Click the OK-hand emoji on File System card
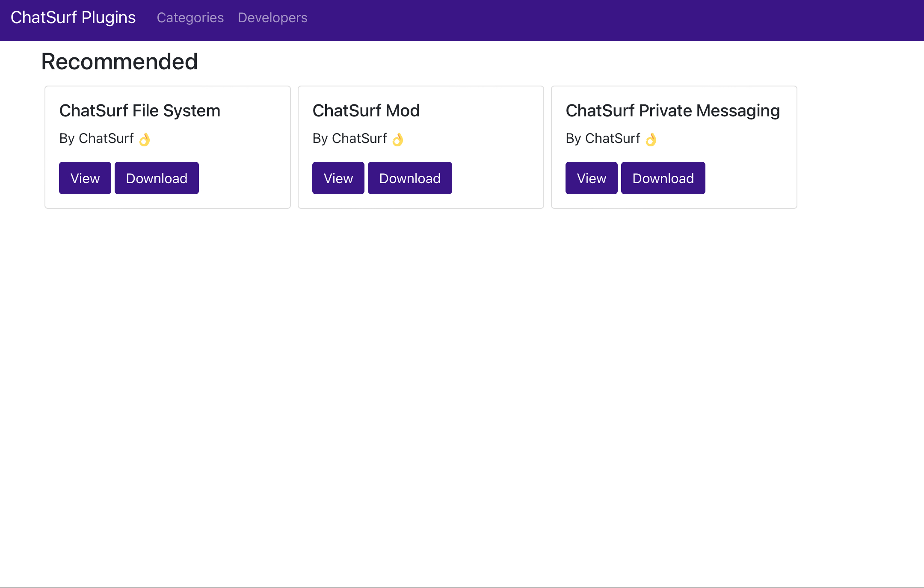Viewport: 924px width, 588px height. (x=145, y=139)
